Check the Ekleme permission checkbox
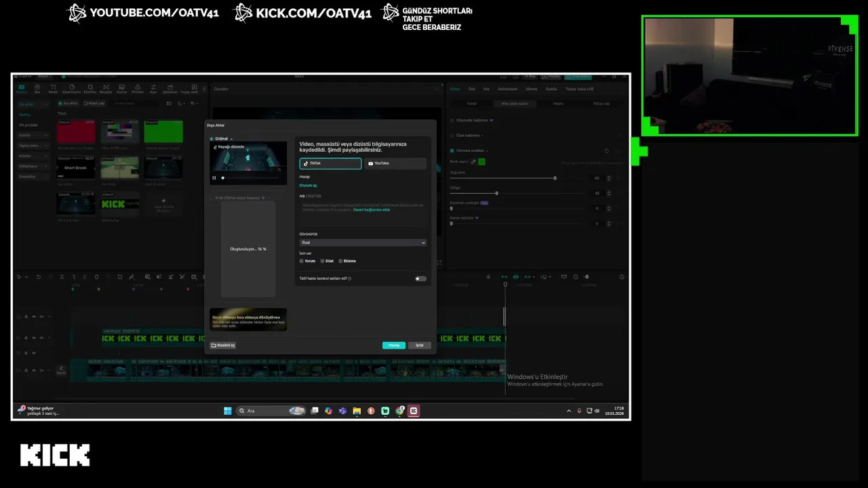Screen dimensions: 868x488 point(340,261)
